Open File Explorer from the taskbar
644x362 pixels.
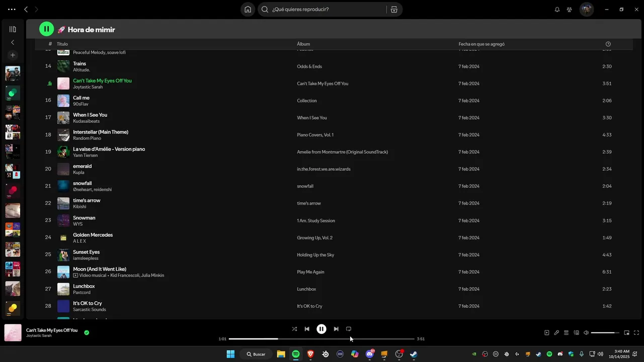(x=281, y=354)
